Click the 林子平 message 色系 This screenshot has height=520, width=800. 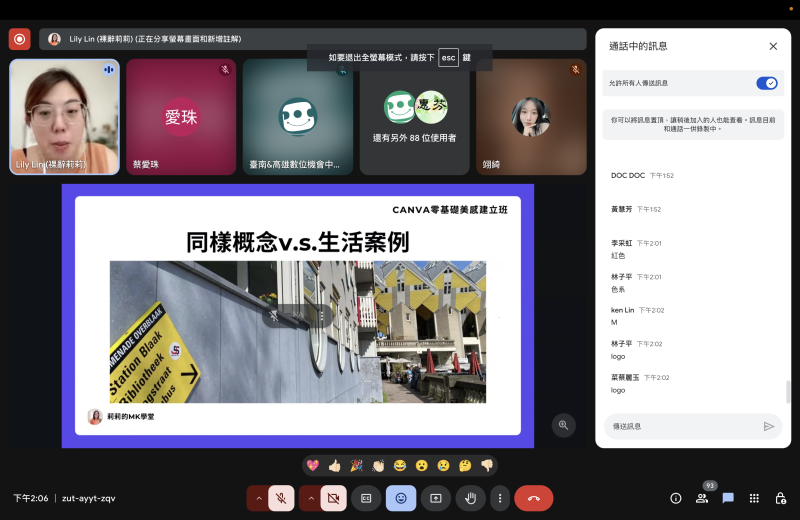point(618,289)
